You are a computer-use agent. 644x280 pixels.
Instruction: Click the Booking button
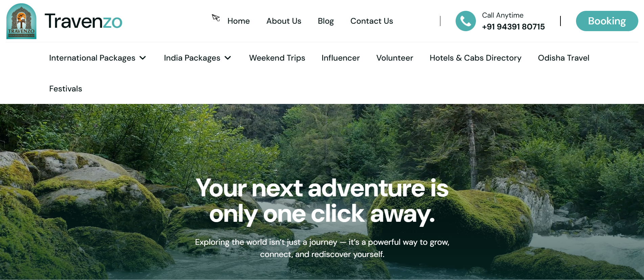pos(607,21)
